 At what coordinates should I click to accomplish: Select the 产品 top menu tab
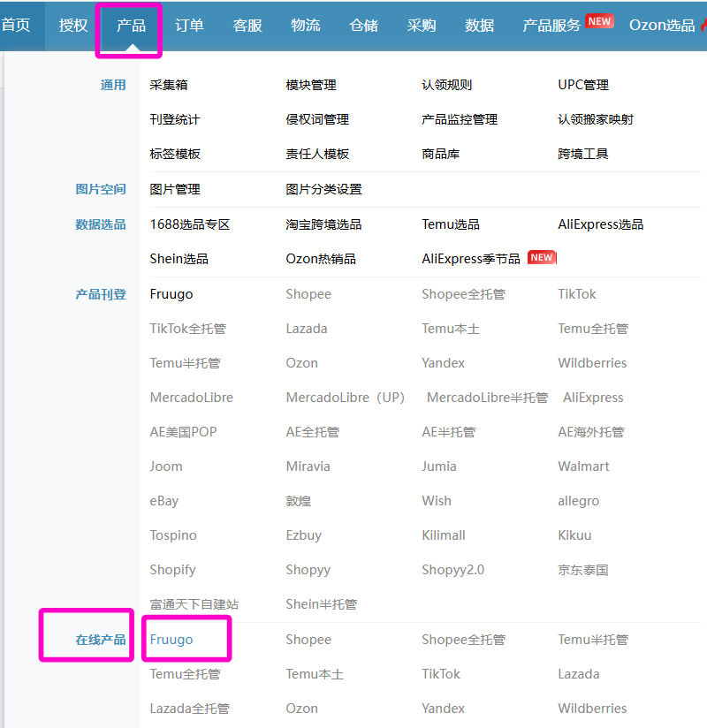click(131, 25)
